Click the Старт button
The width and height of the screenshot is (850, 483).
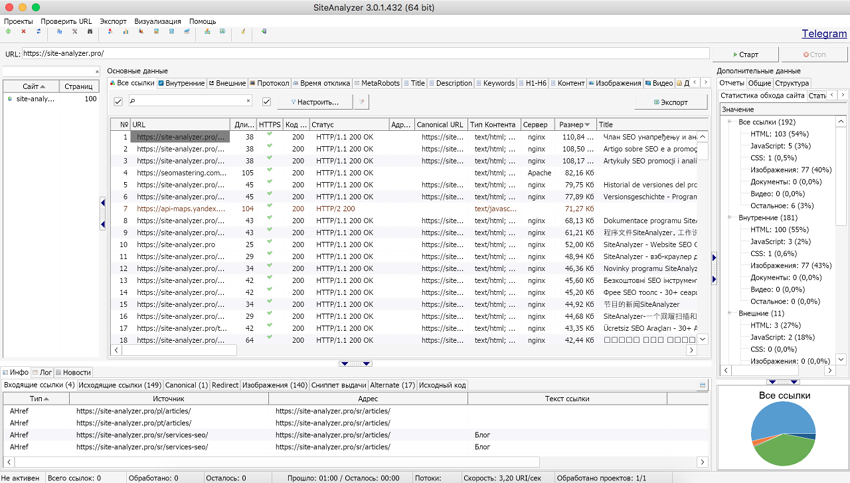(x=745, y=54)
